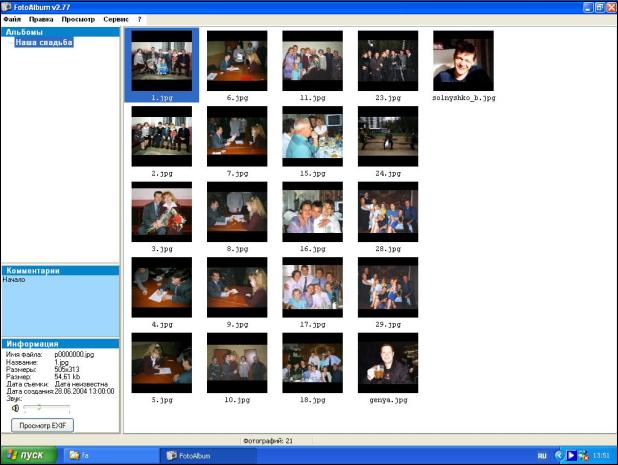Select the solnyshko_b.jpg thumbnail

tap(463, 61)
